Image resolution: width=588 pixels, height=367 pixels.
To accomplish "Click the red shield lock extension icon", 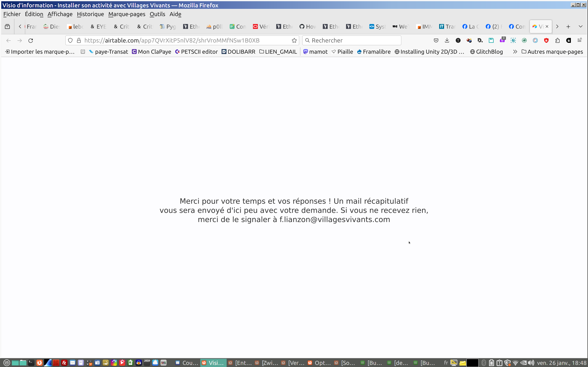I will 546,41.
